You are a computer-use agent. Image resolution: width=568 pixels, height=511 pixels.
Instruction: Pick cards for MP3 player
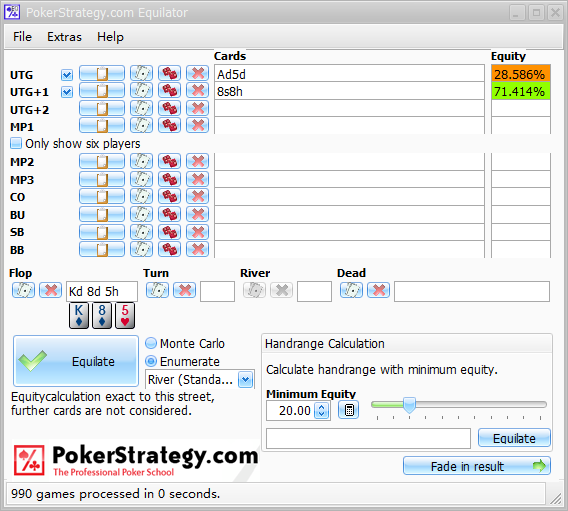point(141,179)
